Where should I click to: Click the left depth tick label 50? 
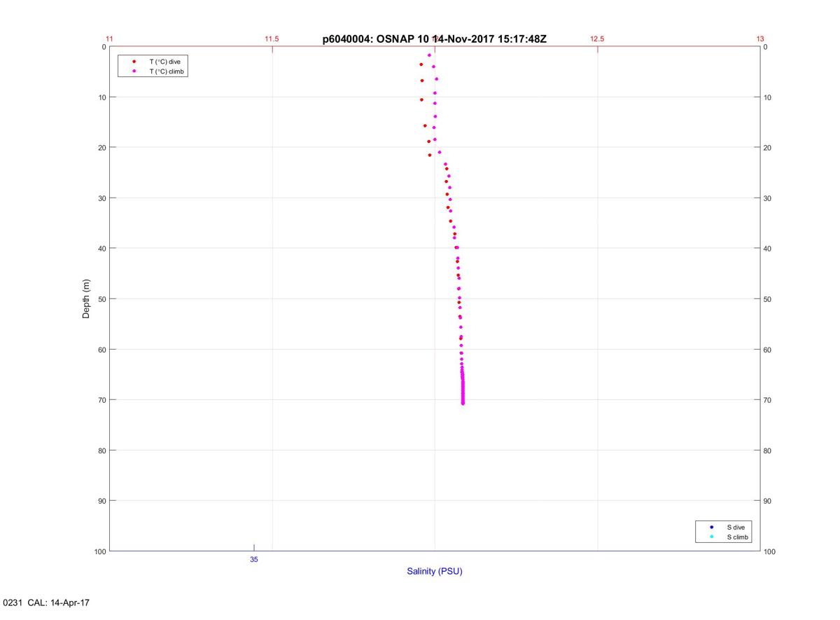pos(101,299)
